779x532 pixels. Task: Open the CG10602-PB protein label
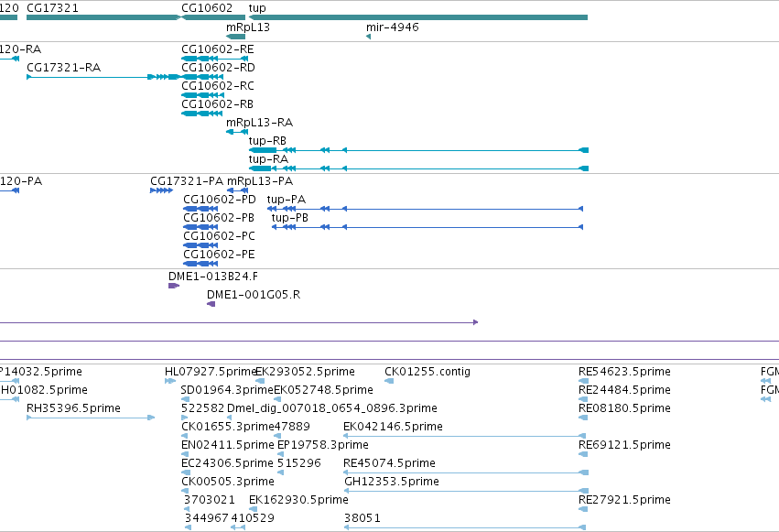tap(219, 218)
